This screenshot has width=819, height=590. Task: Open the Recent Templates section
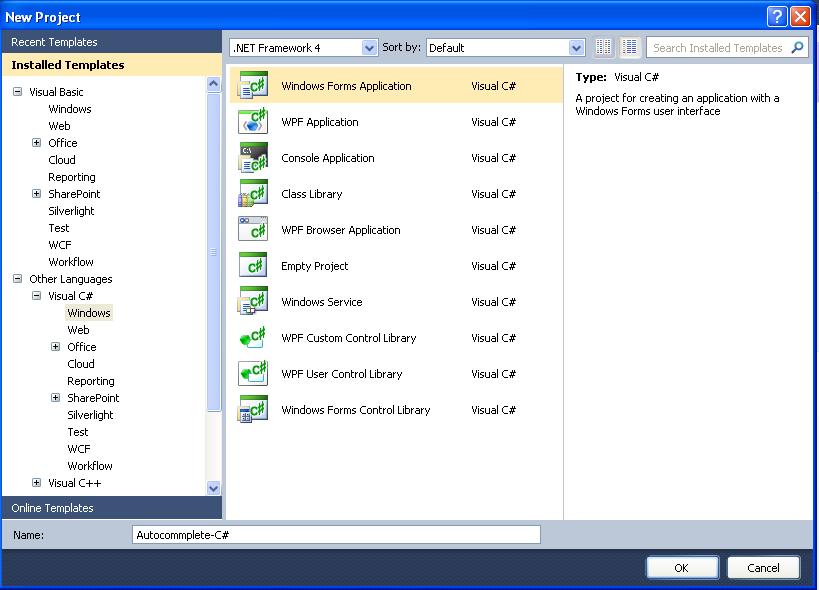click(x=112, y=42)
